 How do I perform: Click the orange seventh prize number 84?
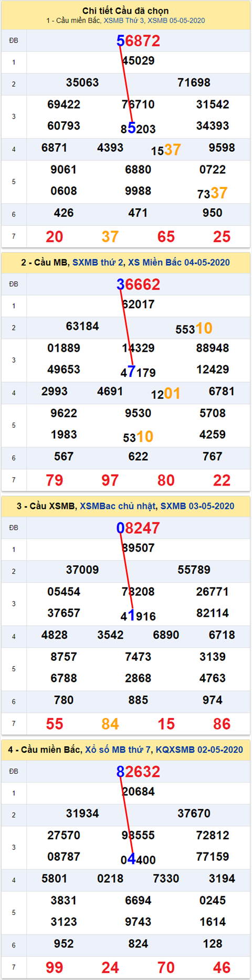[x=110, y=724]
